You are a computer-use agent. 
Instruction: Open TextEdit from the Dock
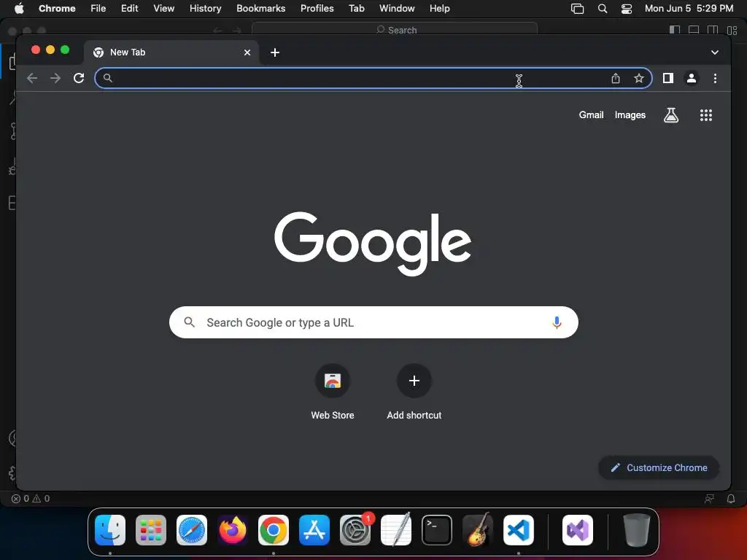(x=396, y=530)
